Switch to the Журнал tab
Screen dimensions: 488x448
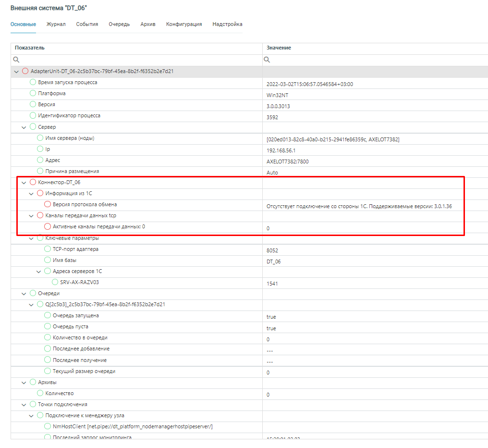pos(56,24)
